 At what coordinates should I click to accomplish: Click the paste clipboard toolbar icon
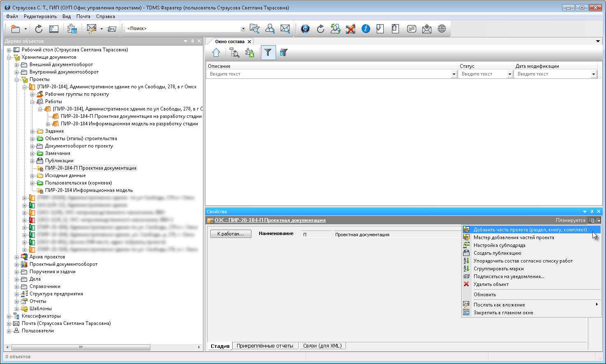click(72, 29)
